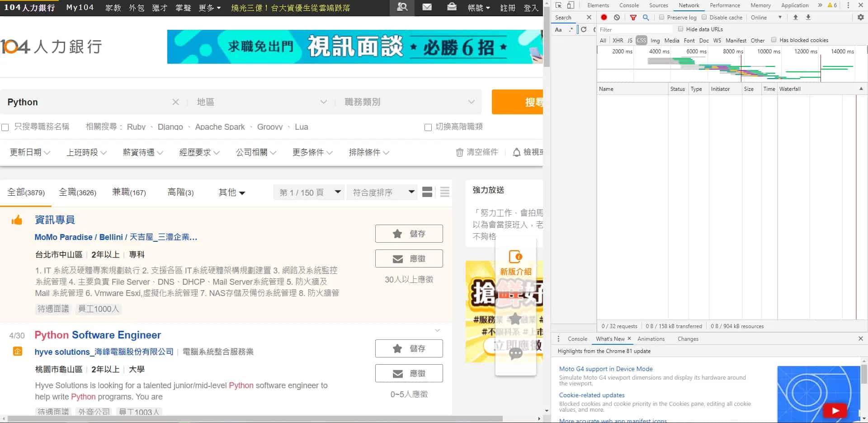Toggle the device toolbar icon
This screenshot has height=423, width=868.
(x=571, y=5)
